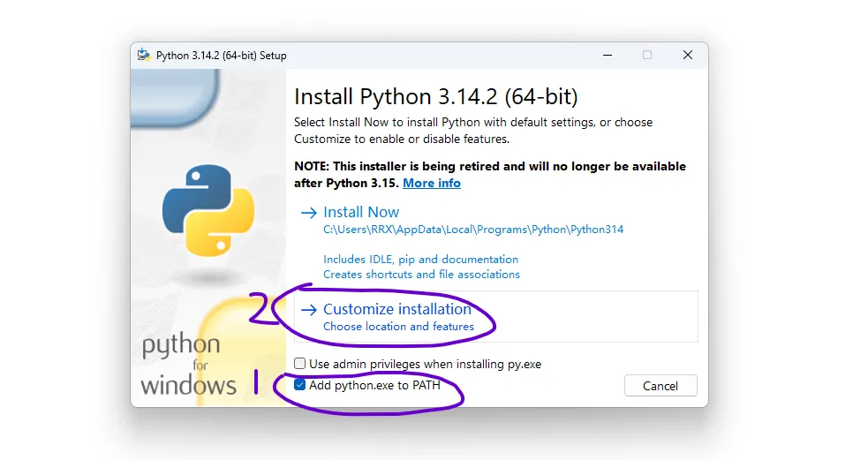
Task: Click the disabled maximize button in title bar
Action: point(647,56)
